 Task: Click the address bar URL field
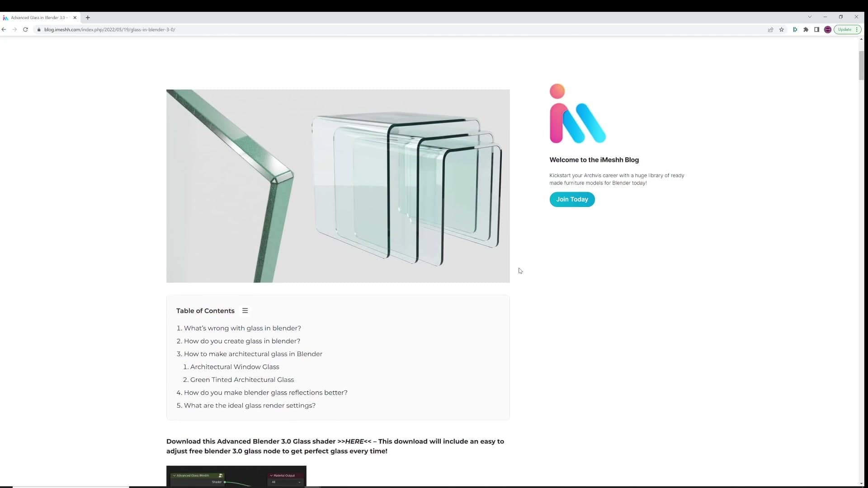(x=398, y=29)
